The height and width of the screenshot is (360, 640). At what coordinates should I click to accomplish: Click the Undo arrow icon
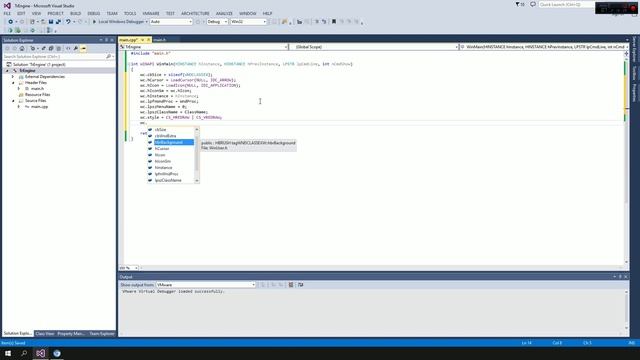68,22
